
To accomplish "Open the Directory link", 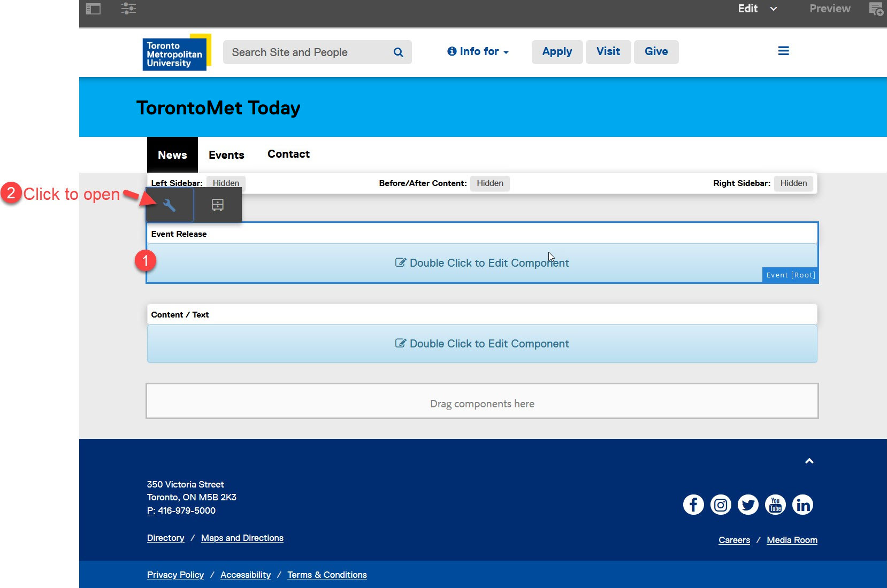I will tap(165, 538).
